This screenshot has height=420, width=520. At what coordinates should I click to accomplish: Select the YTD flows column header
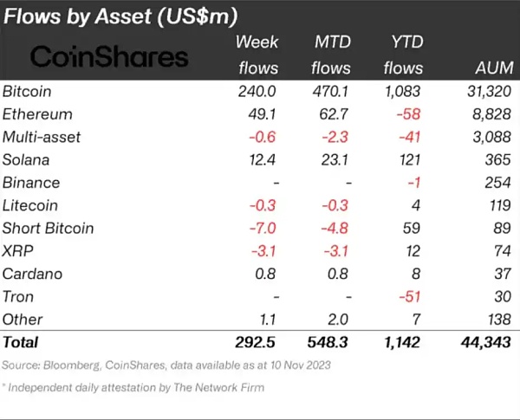tap(402, 55)
